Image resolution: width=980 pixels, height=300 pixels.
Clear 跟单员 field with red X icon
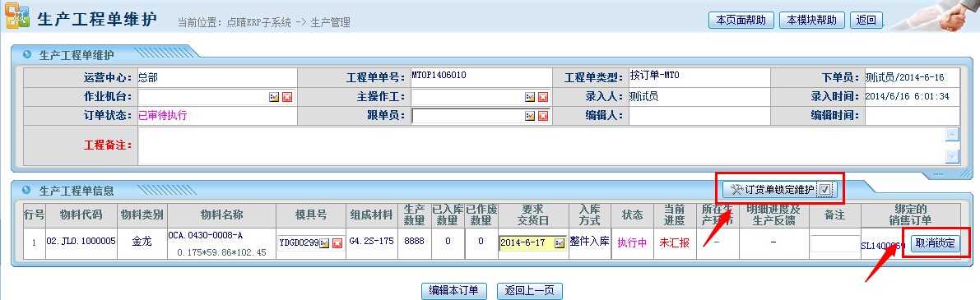(x=543, y=116)
